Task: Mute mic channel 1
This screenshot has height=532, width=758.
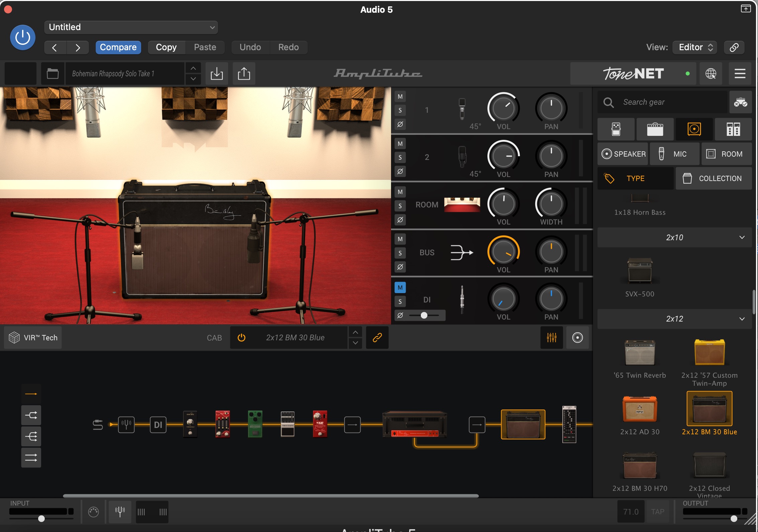Action: pos(400,97)
